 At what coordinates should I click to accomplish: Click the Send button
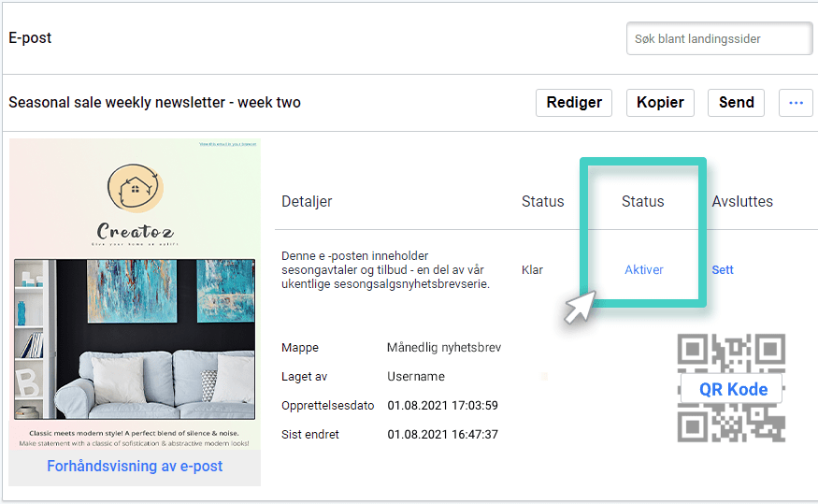[x=736, y=103]
